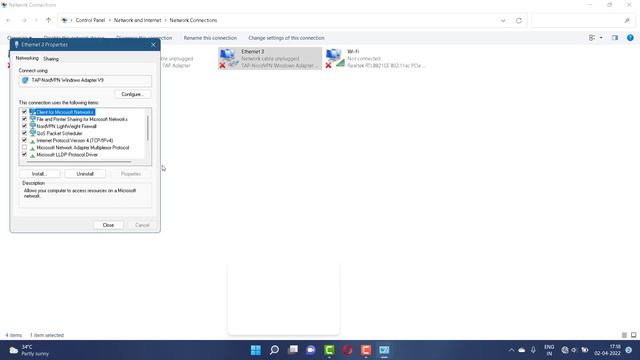The width and height of the screenshot is (640, 360).
Task: Go up one folder level
Action: coord(49,20)
